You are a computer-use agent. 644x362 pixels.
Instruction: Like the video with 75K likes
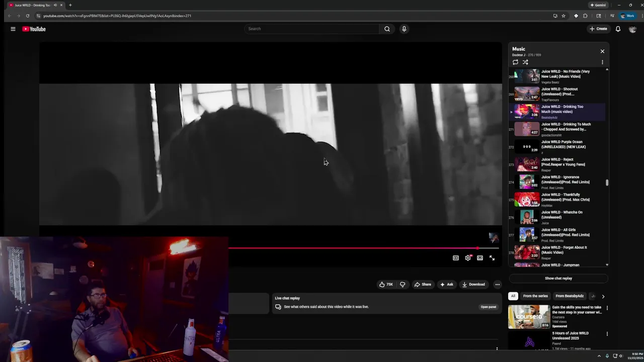pyautogui.click(x=386, y=285)
